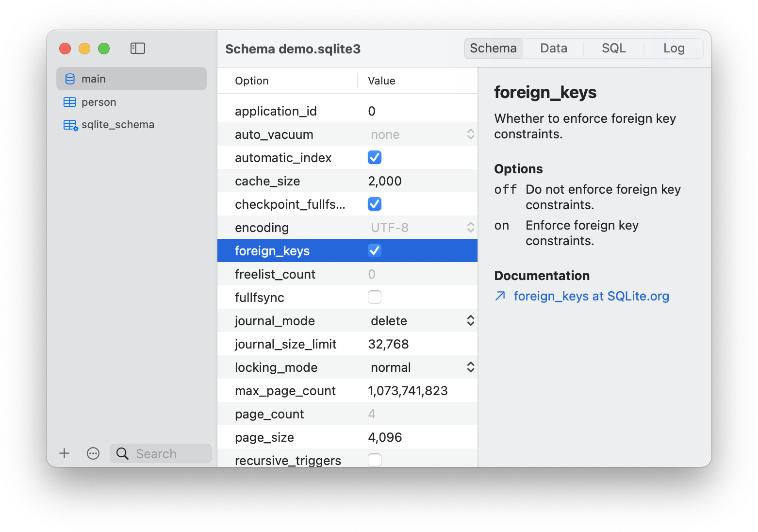The height and width of the screenshot is (532, 758).
Task: Open the auto_vacuum dropdown
Action: click(x=421, y=134)
